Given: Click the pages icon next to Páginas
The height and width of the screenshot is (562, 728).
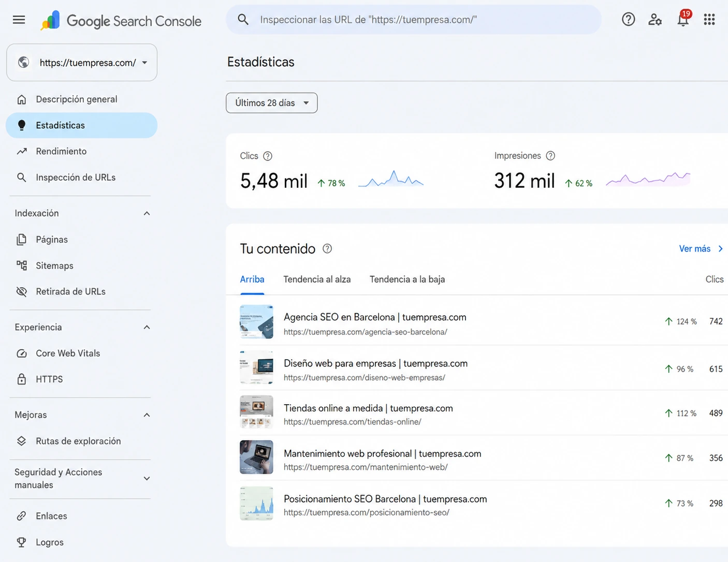Looking at the screenshot, I should click(x=21, y=240).
